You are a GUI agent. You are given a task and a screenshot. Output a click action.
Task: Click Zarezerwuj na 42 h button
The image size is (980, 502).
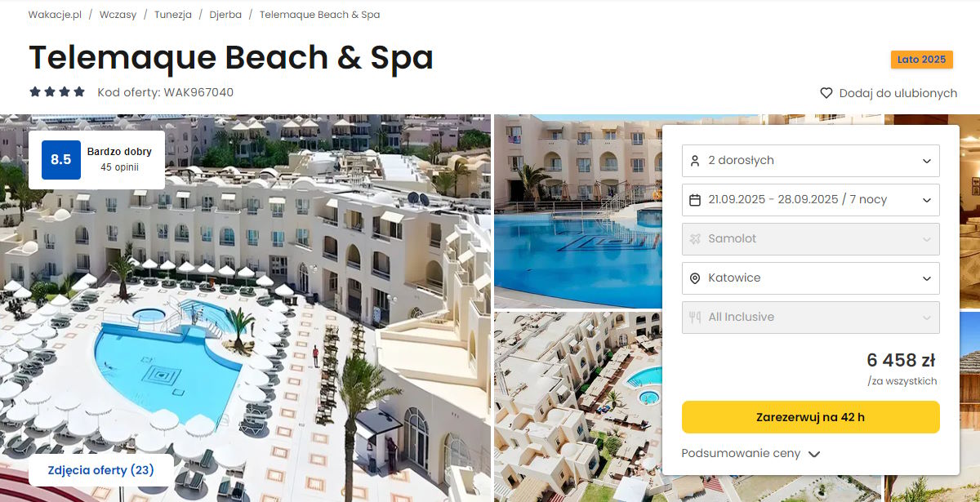click(811, 417)
